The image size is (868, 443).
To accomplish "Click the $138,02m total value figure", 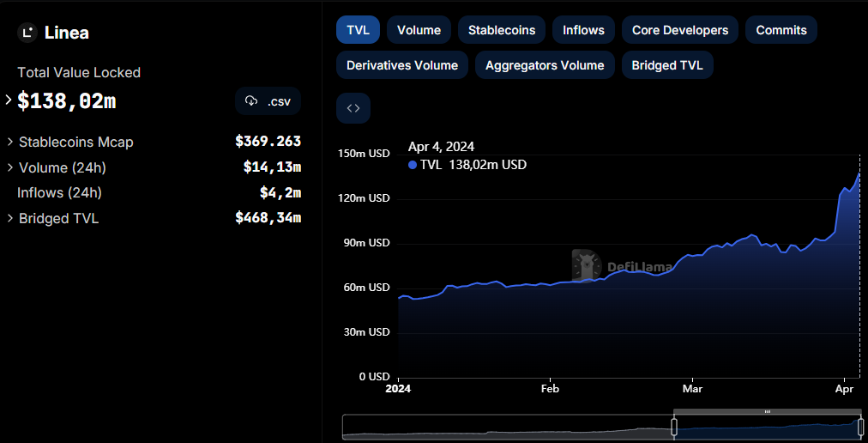I will point(66,101).
